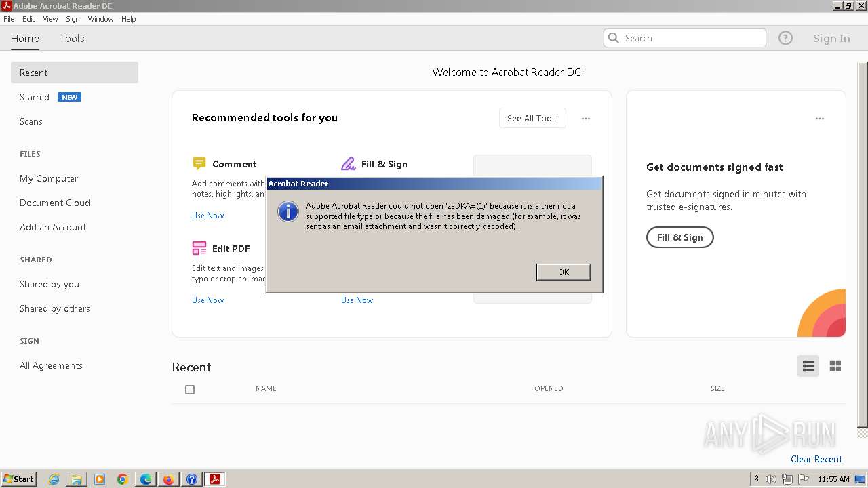
Task: Click the action center flag icon
Action: click(x=804, y=479)
